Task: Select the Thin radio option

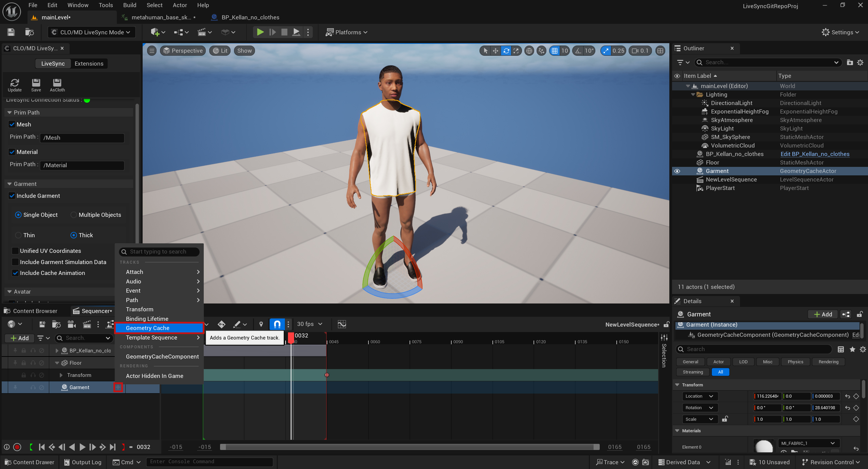Action: pos(18,235)
